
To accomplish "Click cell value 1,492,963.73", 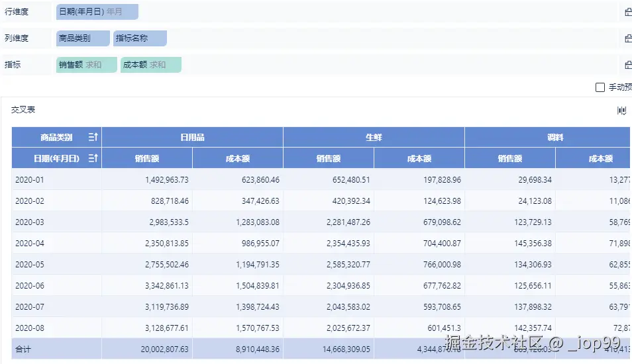I will [167, 179].
